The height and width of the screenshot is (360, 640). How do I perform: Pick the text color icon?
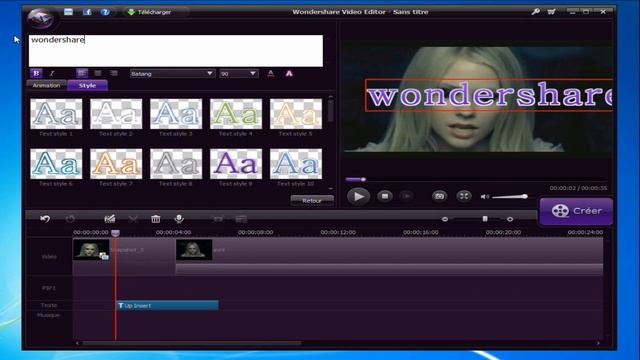pyautogui.click(x=271, y=73)
